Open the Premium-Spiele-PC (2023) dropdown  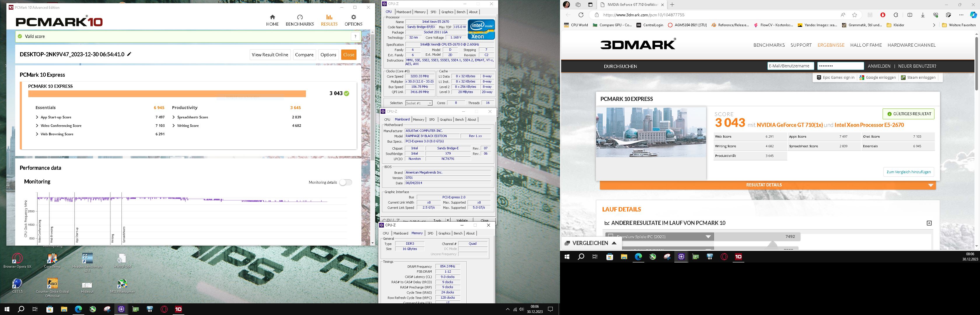tap(708, 237)
